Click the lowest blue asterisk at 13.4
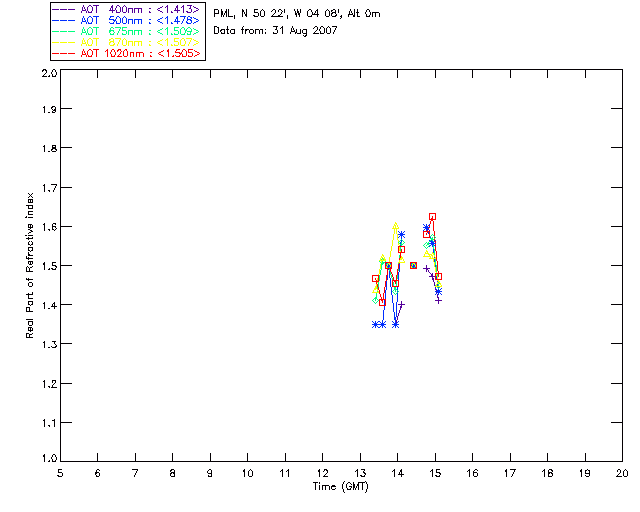 coord(376,325)
